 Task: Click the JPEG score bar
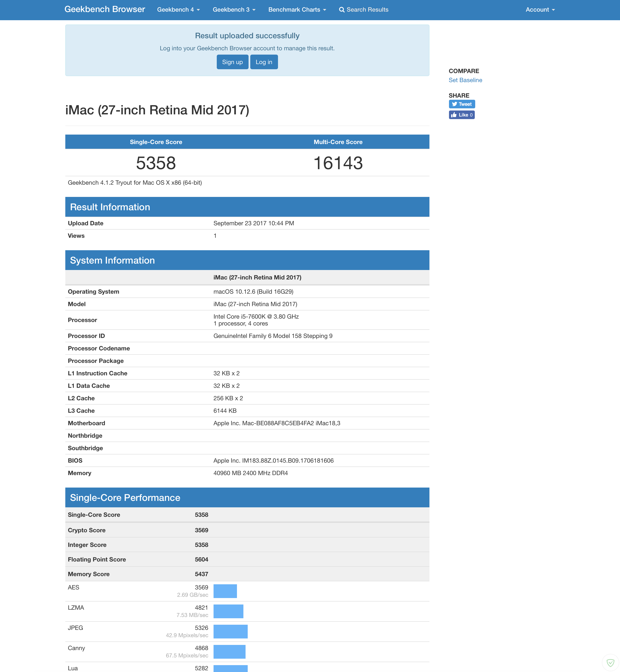click(x=231, y=631)
